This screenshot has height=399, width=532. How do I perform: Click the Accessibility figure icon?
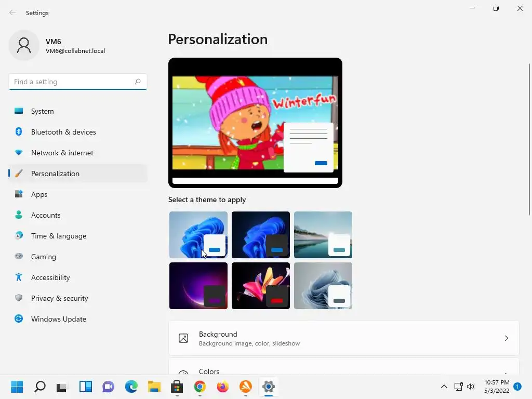[x=19, y=277]
